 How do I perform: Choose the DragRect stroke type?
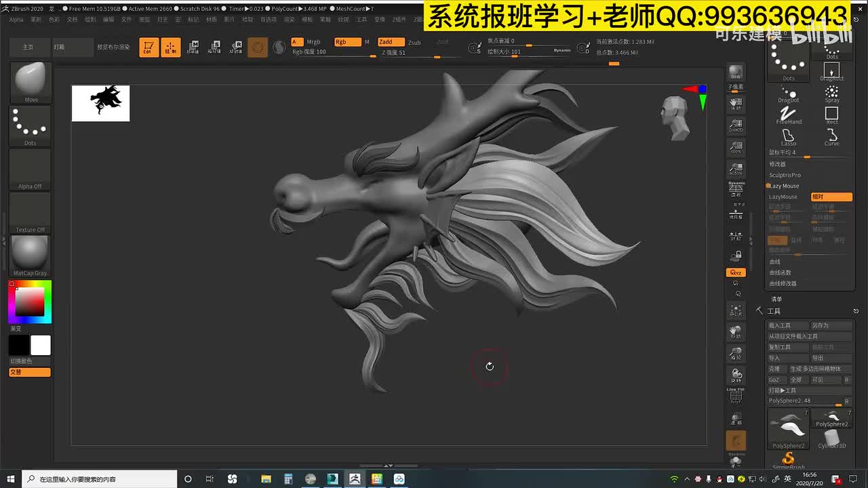(x=831, y=70)
